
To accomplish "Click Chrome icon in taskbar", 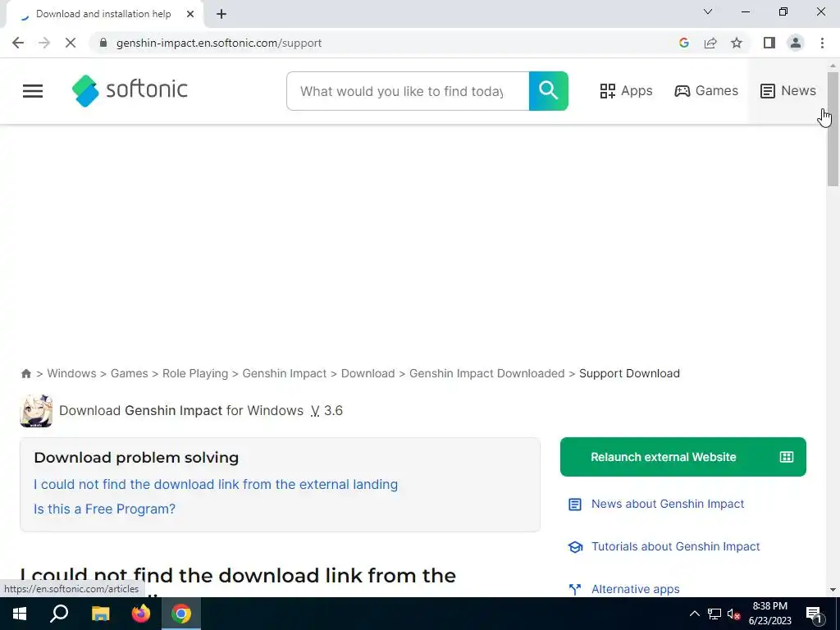I will click(x=181, y=614).
